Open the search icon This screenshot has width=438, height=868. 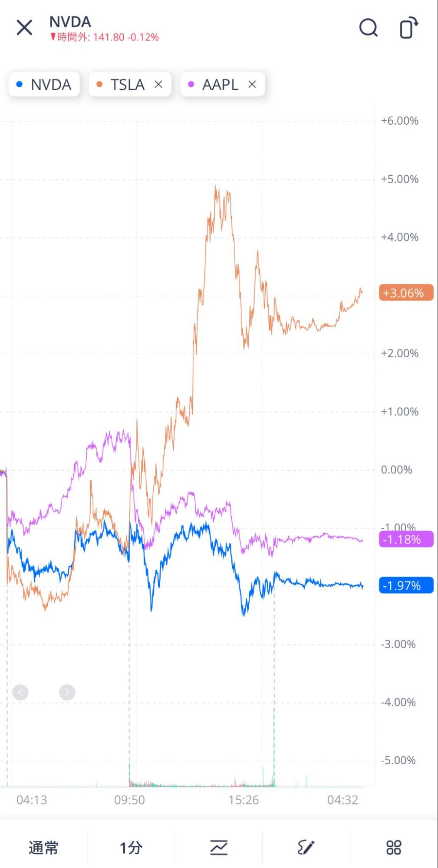368,28
